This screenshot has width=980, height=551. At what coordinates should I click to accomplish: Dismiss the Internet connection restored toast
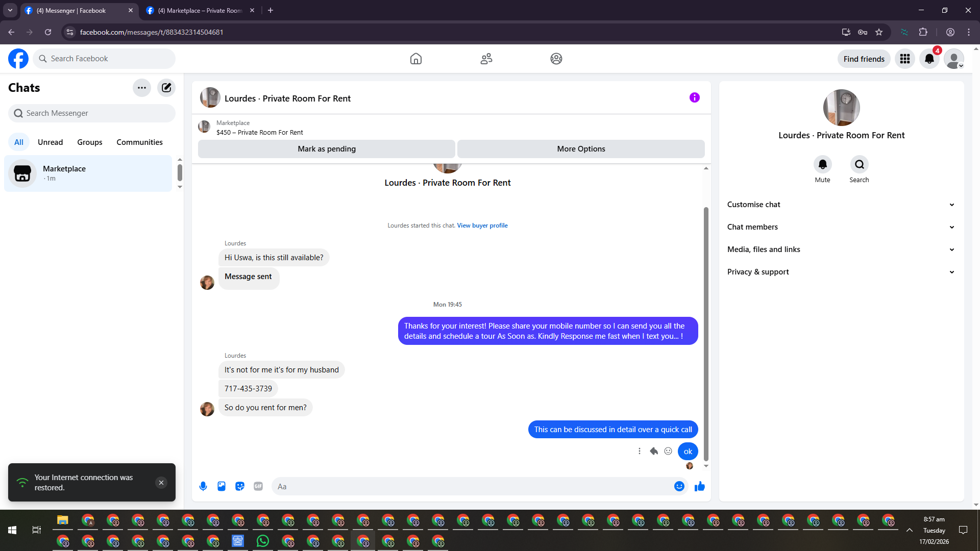pos(161,483)
